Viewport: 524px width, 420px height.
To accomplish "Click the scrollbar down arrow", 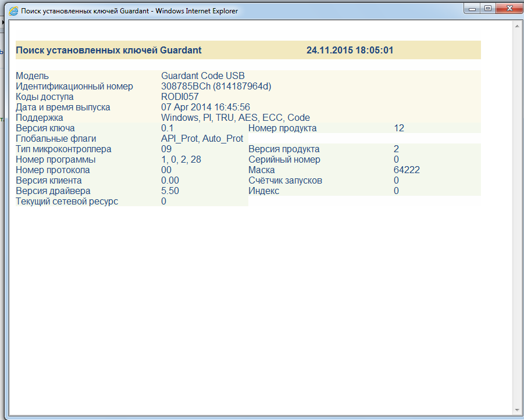I will coord(518,410).
